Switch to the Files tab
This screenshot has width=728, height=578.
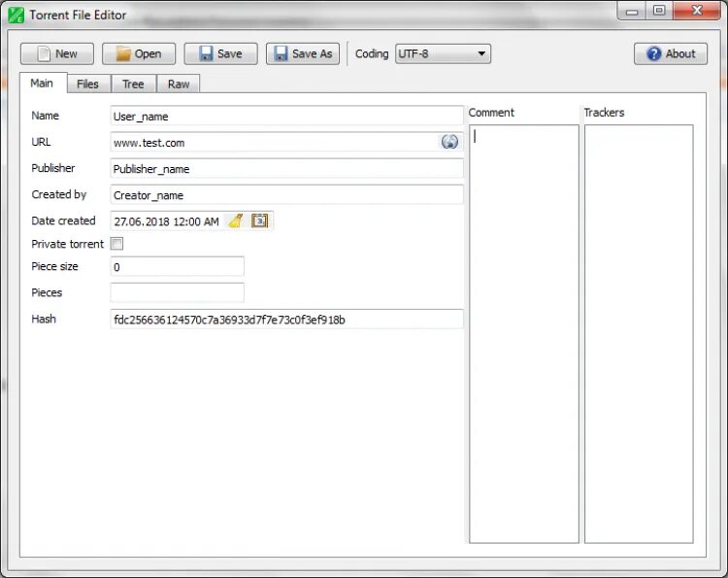click(88, 85)
